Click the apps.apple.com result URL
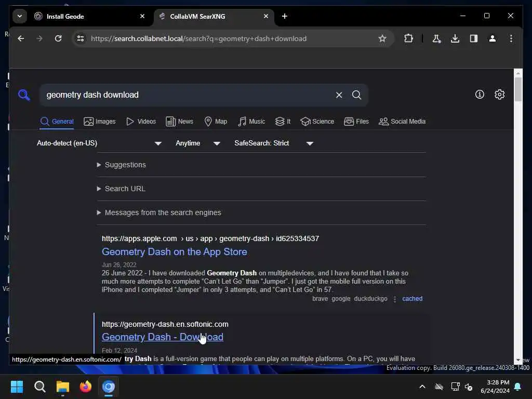 (x=210, y=238)
